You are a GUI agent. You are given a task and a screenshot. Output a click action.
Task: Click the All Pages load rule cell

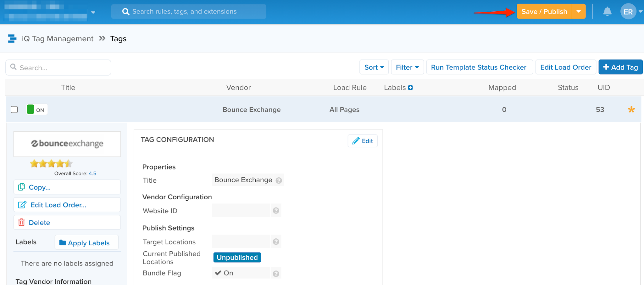[344, 110]
